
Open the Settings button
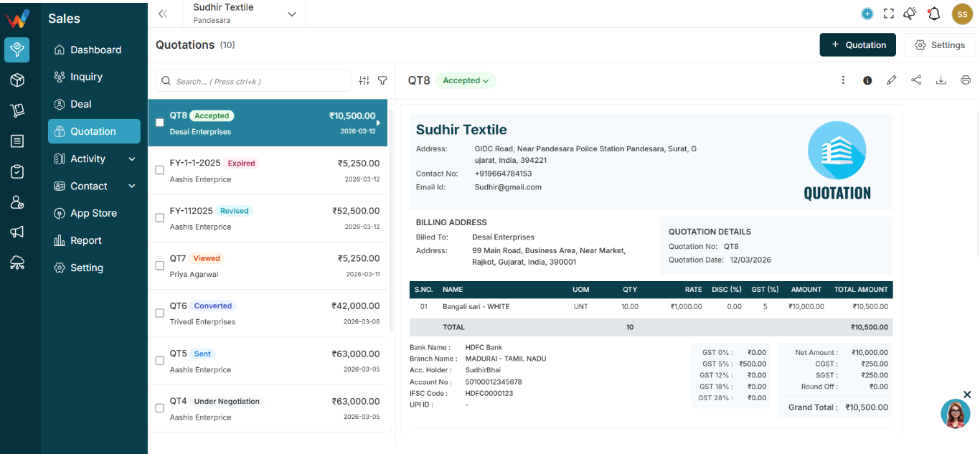pos(939,44)
